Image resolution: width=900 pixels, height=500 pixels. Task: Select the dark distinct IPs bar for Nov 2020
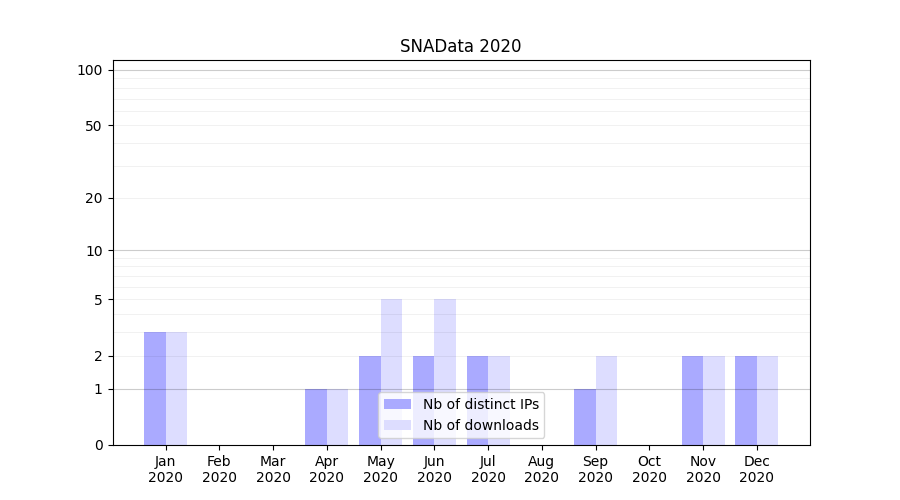pos(692,400)
